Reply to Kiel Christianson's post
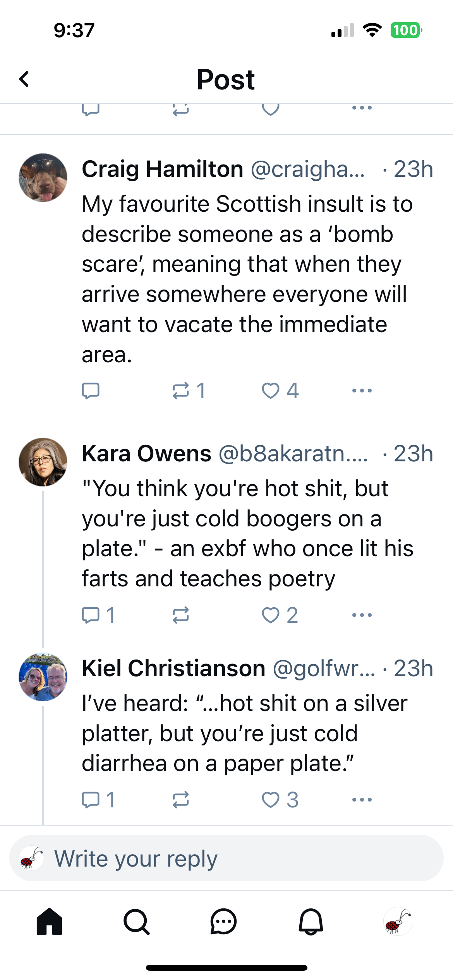The image size is (453, 980). 91,800
